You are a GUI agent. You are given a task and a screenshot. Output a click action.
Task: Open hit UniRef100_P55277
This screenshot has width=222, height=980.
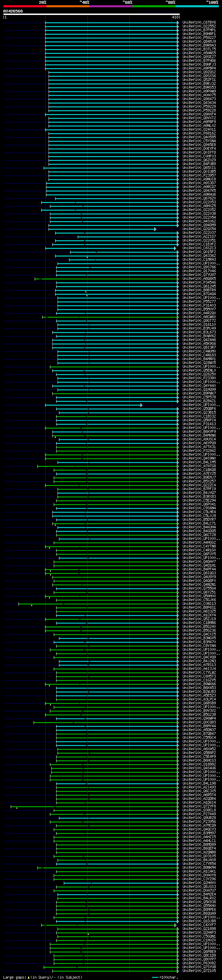pos(199,301)
